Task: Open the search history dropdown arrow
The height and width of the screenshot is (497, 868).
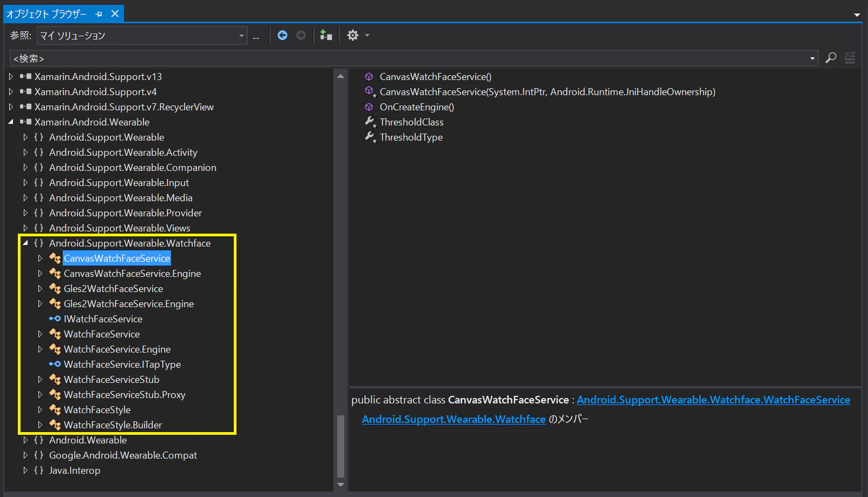Action: click(x=812, y=58)
